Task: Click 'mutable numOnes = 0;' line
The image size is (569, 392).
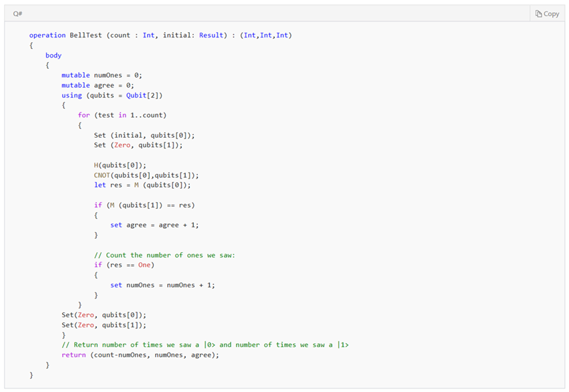Action: pyautogui.click(x=102, y=75)
